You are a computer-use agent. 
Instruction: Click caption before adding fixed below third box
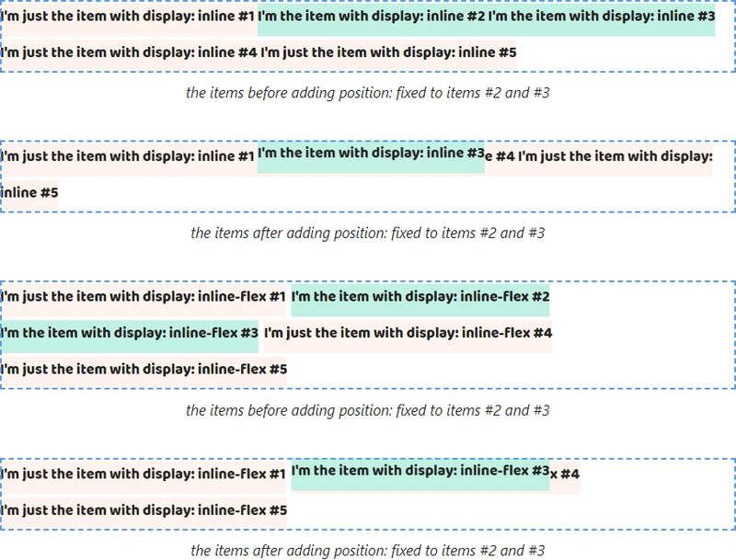pos(367,410)
